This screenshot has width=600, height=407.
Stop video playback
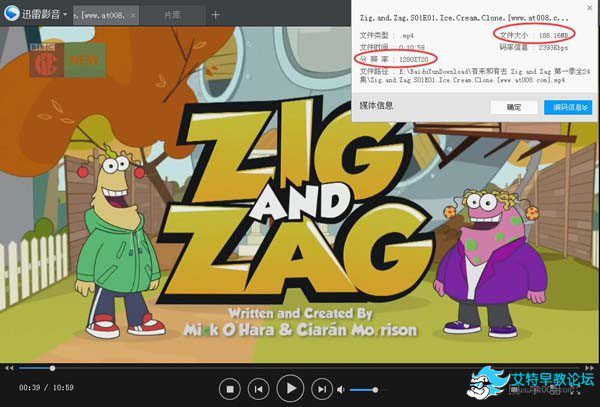[x=230, y=389]
